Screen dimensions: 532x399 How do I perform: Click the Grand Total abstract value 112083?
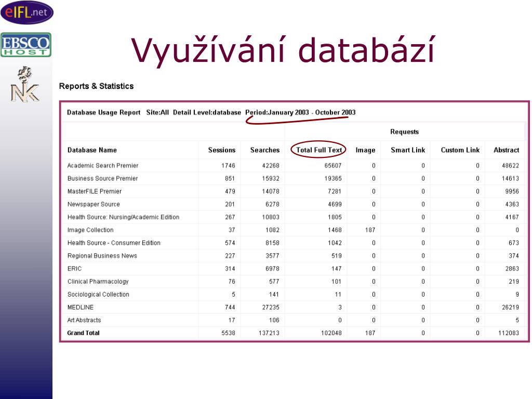tap(509, 333)
